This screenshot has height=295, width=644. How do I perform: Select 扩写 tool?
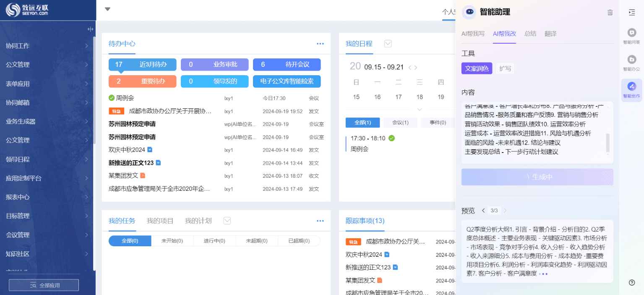coord(505,68)
